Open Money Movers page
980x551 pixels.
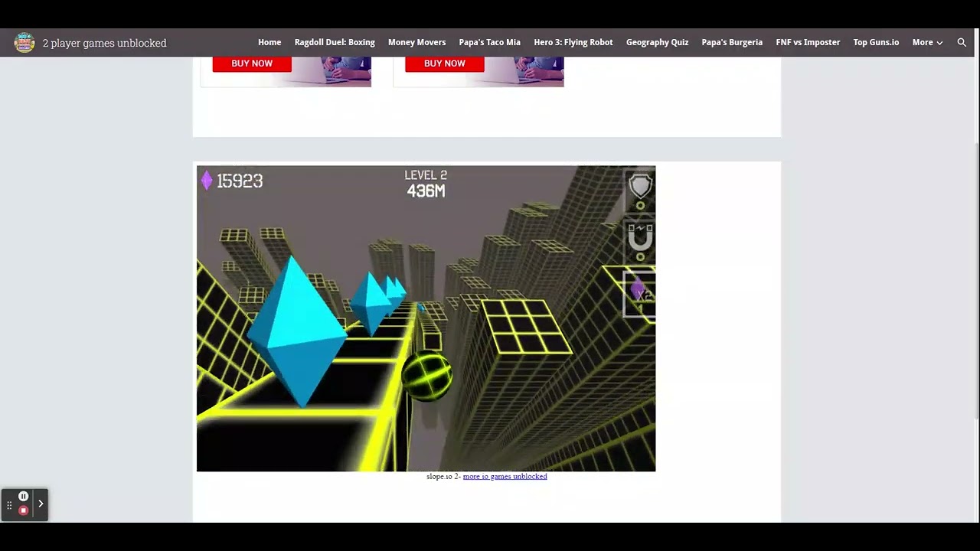(416, 43)
